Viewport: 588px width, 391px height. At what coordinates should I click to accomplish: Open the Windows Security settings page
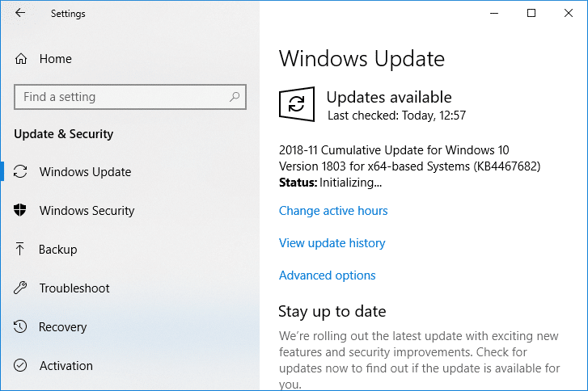87,211
